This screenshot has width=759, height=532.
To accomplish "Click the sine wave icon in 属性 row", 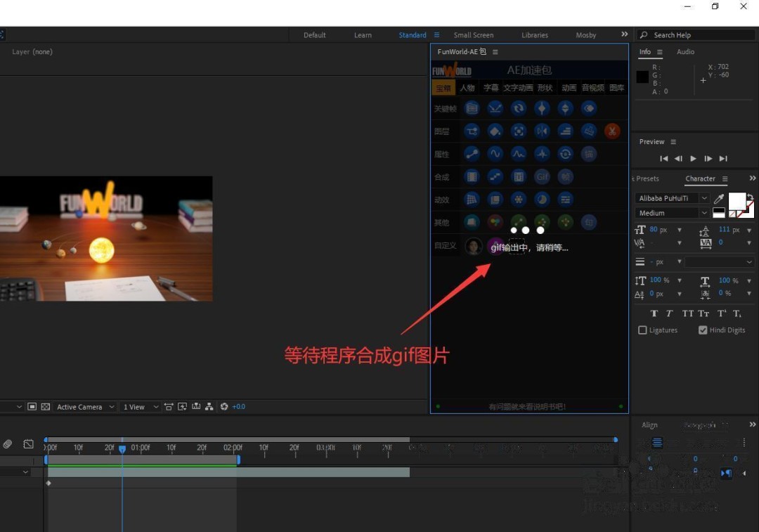I will tap(495, 154).
